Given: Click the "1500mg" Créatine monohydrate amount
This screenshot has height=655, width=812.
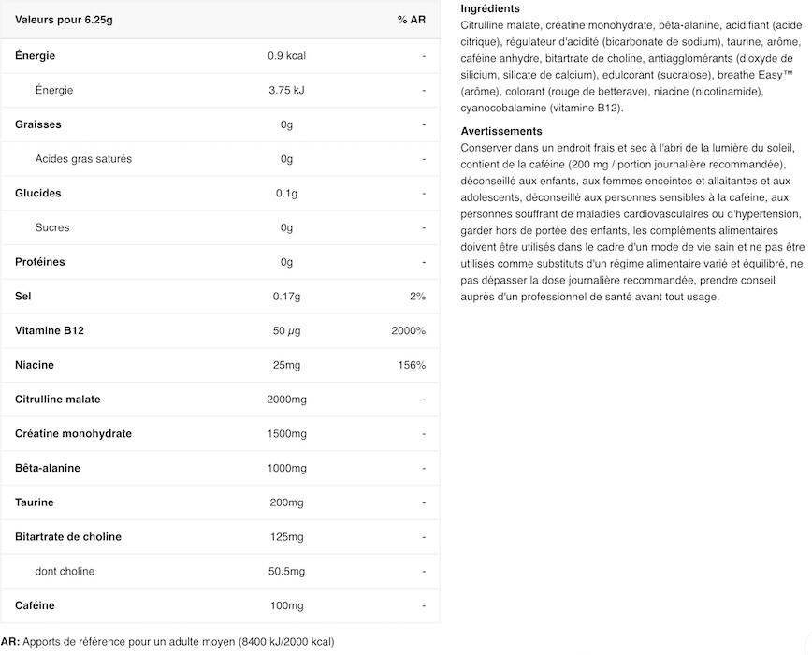Looking at the screenshot, I should [286, 434].
